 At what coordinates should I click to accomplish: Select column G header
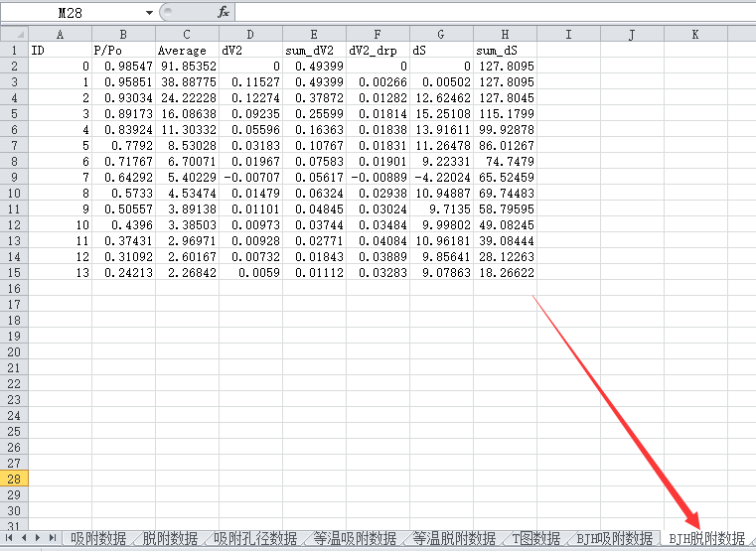point(442,34)
